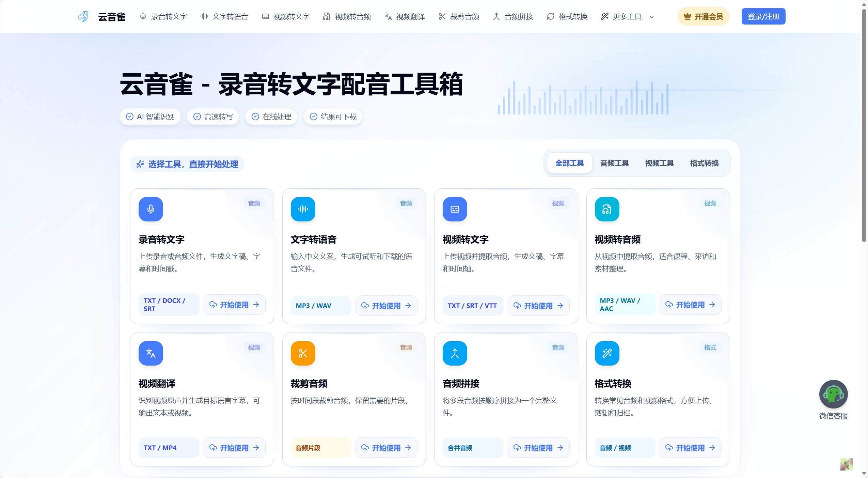
Task: Open 格式转换 in the top navigation
Action: (x=567, y=16)
